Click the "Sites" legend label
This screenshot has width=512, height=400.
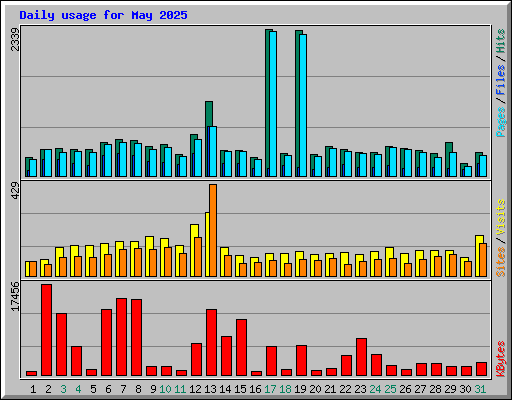pyautogui.click(x=501, y=262)
